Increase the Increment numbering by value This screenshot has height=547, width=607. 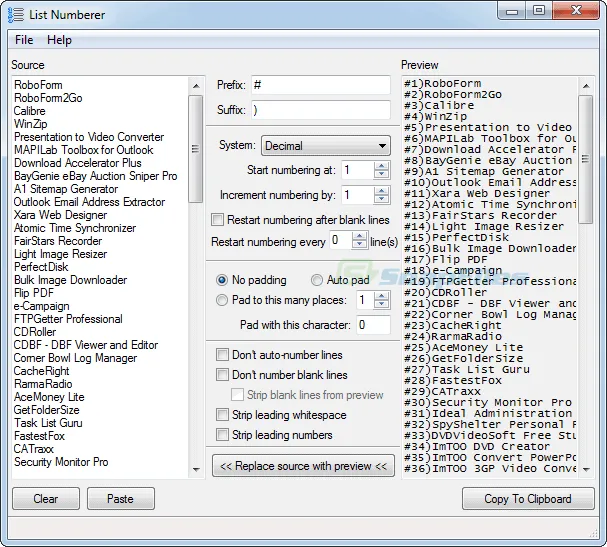(382, 190)
